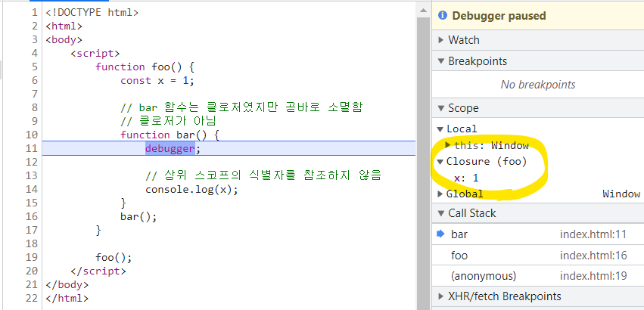Select the bar call stack frame
This screenshot has width=644, height=310.
coord(538,234)
